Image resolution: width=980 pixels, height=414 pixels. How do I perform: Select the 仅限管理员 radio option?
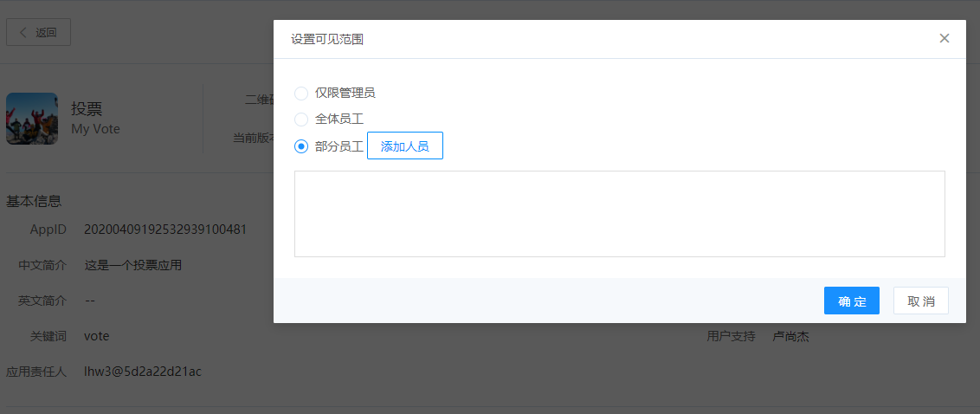(x=301, y=94)
